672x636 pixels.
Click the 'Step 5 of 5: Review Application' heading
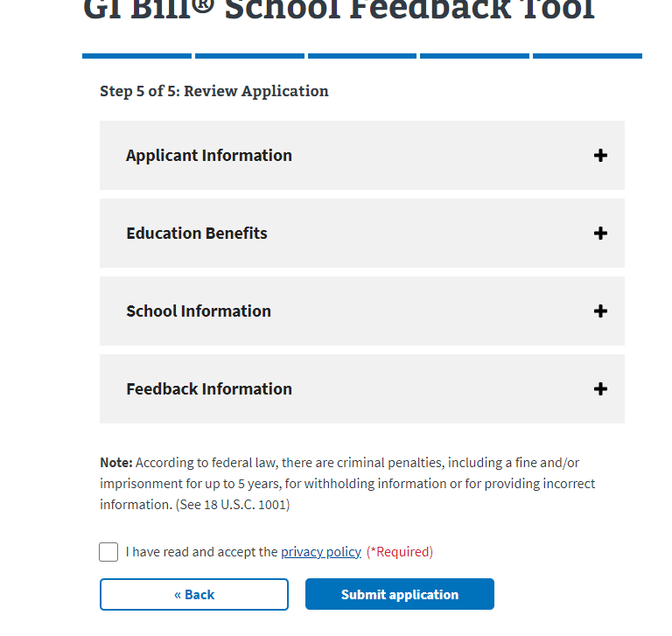coord(214,91)
